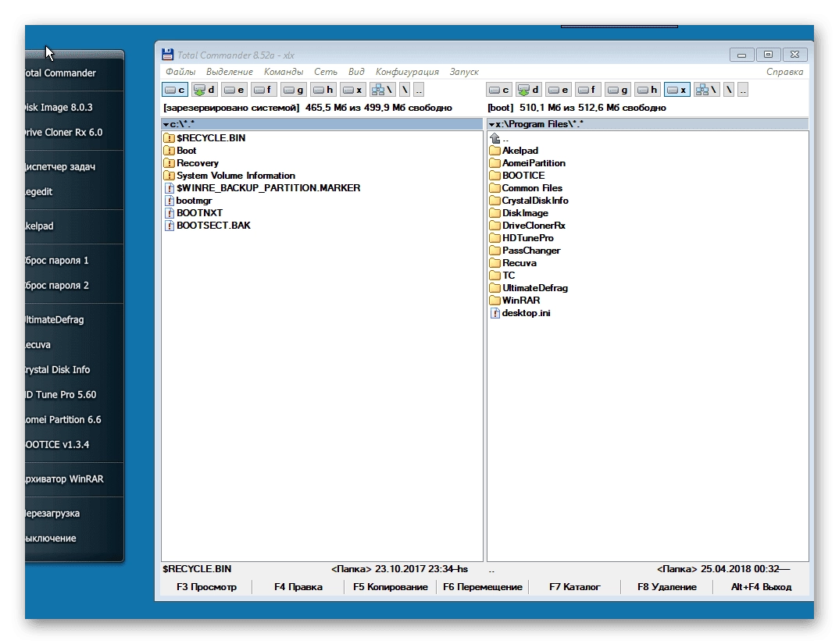Image resolution: width=839 pixels, height=644 pixels.
Task: Click F8 Удаление button
Action: click(x=666, y=587)
